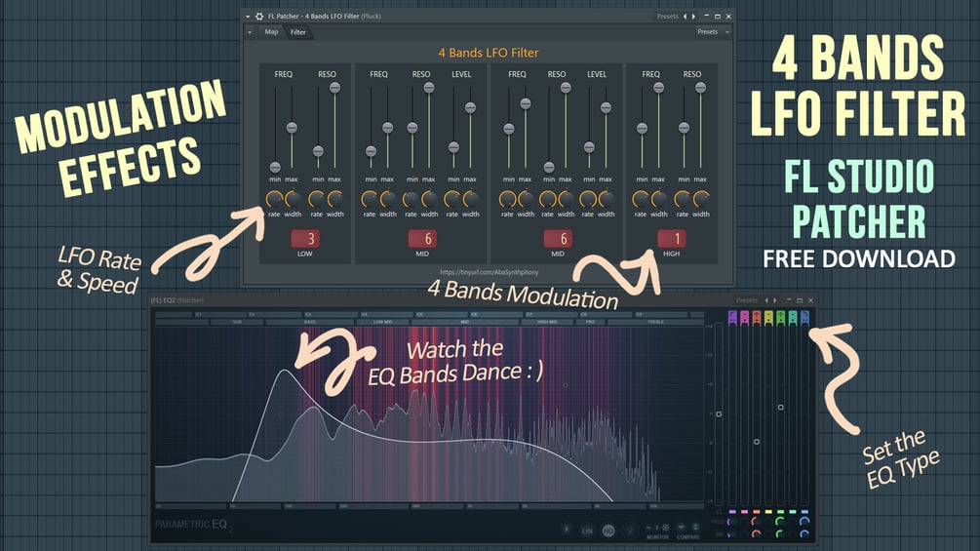The width and height of the screenshot is (980, 551).
Task: Go to next preset in EQ2 title bar
Action: click(x=775, y=300)
